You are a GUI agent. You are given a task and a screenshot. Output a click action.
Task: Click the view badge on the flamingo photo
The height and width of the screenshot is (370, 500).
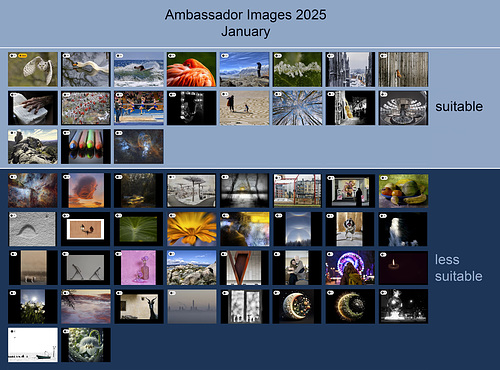[x=172, y=56]
